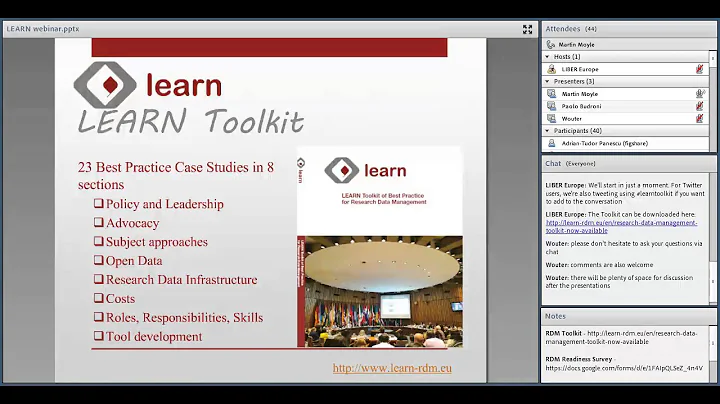Click the host avatar icon beside LIBER Europe
Screen dimensions: 720x404
click(x=551, y=69)
